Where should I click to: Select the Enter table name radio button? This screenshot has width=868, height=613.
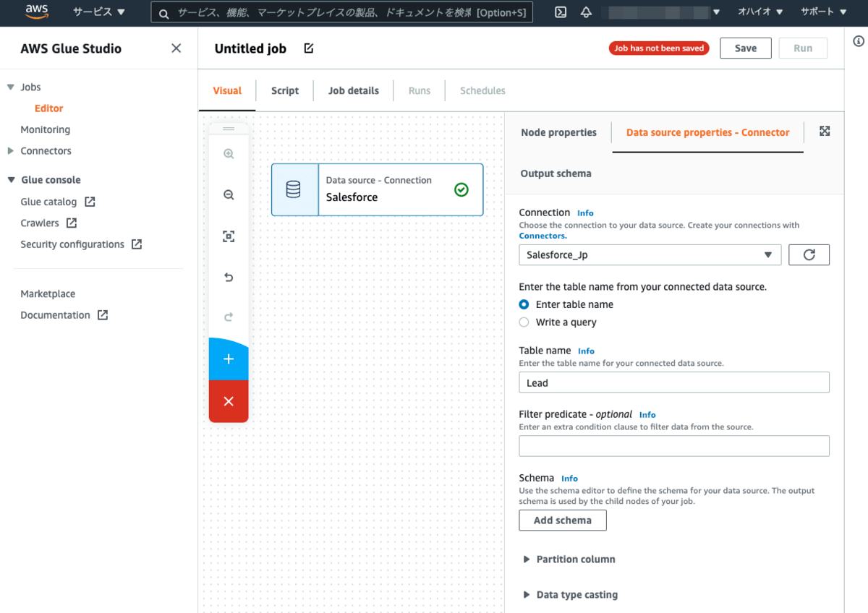pyautogui.click(x=524, y=304)
